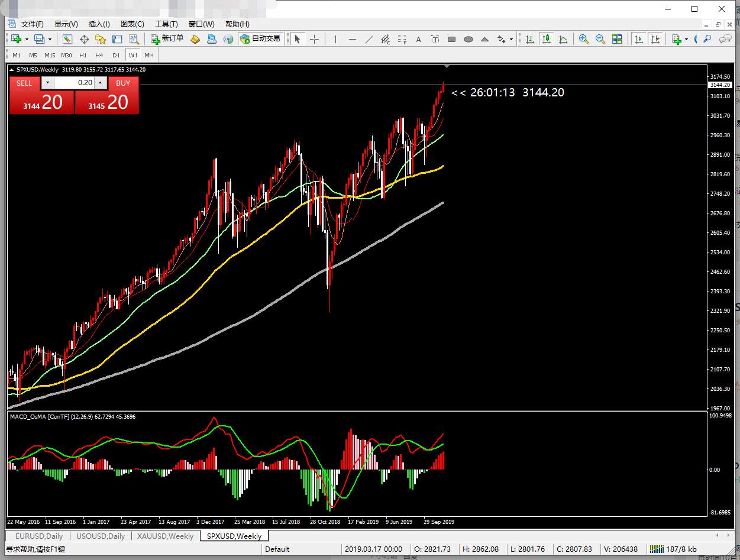
Task: Open the 工具(T) menu
Action: (166, 24)
